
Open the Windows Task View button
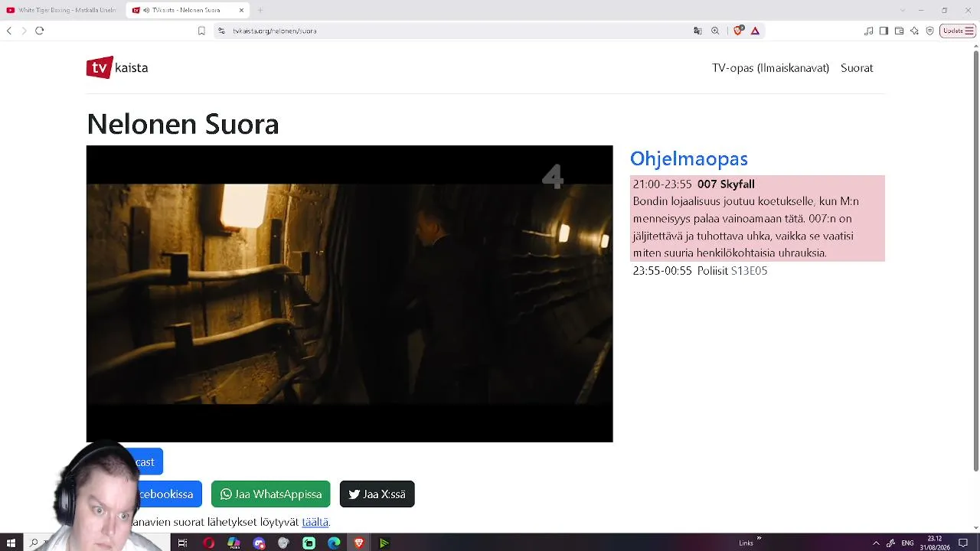click(182, 543)
